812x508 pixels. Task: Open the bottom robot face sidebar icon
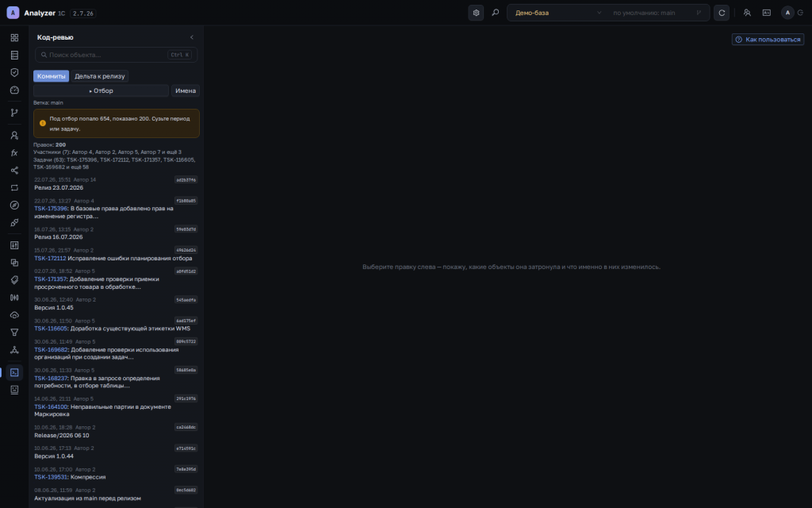(x=14, y=390)
